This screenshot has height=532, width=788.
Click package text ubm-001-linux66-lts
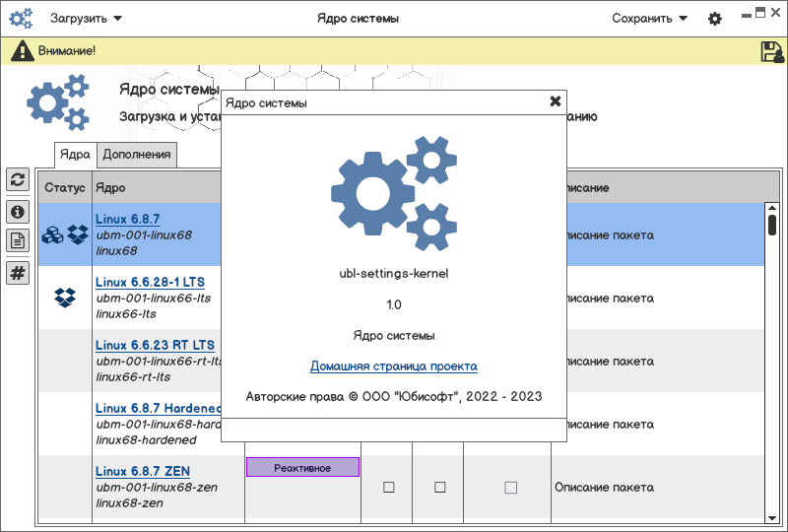point(154,299)
